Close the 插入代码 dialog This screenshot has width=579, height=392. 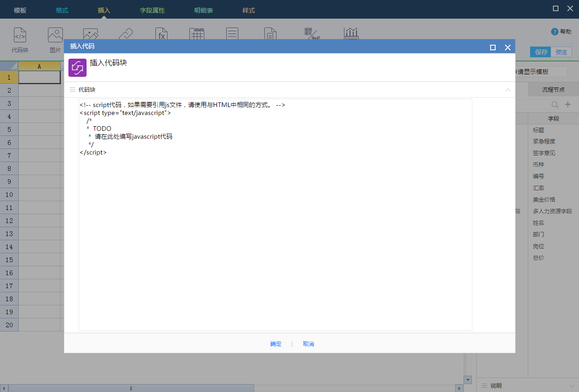tap(508, 47)
